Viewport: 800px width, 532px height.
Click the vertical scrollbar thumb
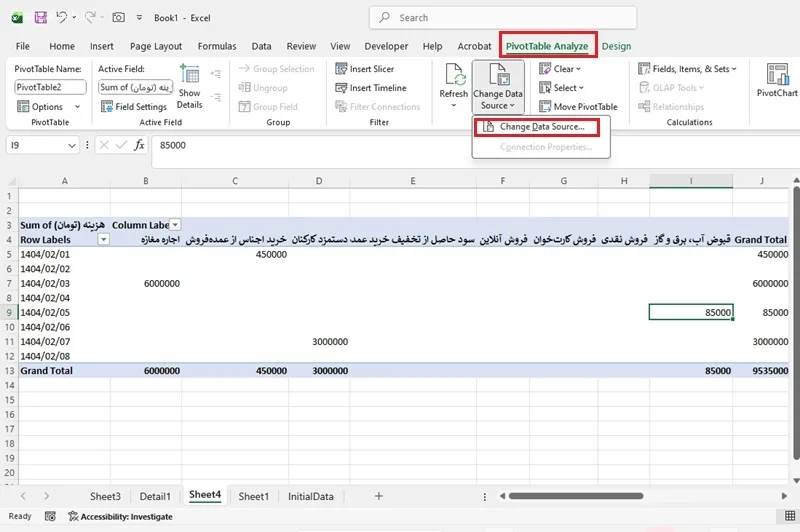[x=796, y=324]
